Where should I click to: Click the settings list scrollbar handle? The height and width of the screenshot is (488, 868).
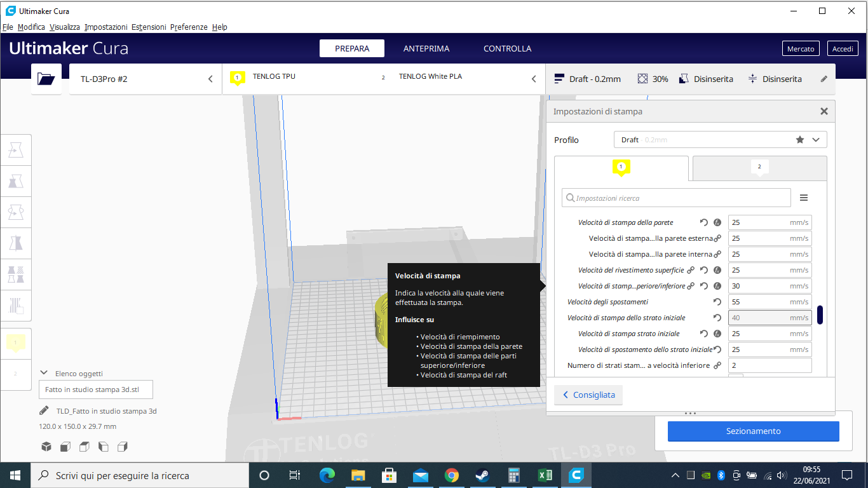820,315
